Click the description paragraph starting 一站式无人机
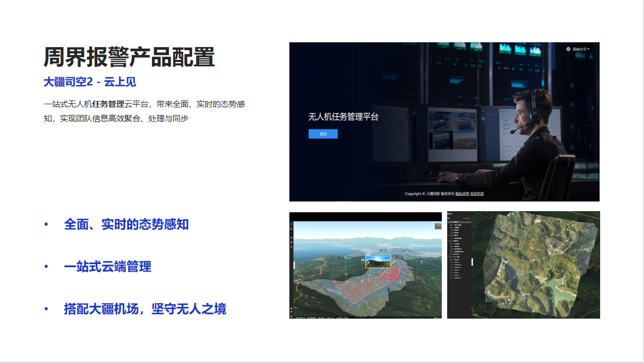The image size is (644, 363). pyautogui.click(x=144, y=111)
